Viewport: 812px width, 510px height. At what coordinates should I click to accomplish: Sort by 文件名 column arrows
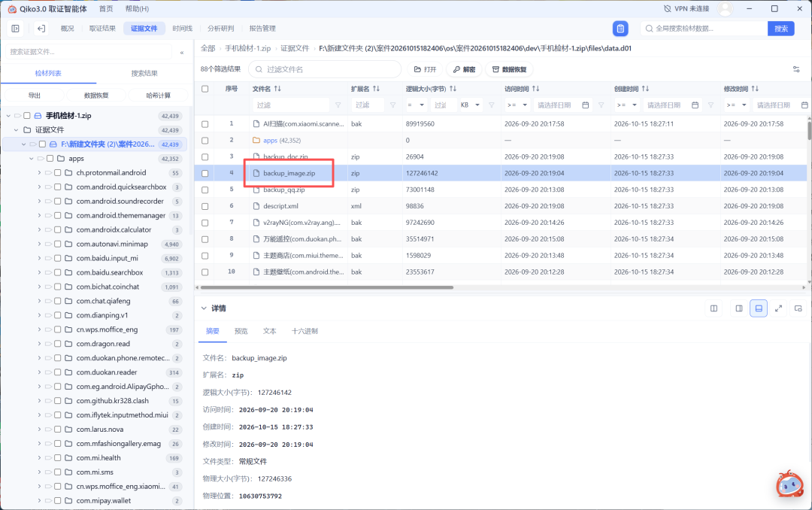277,89
